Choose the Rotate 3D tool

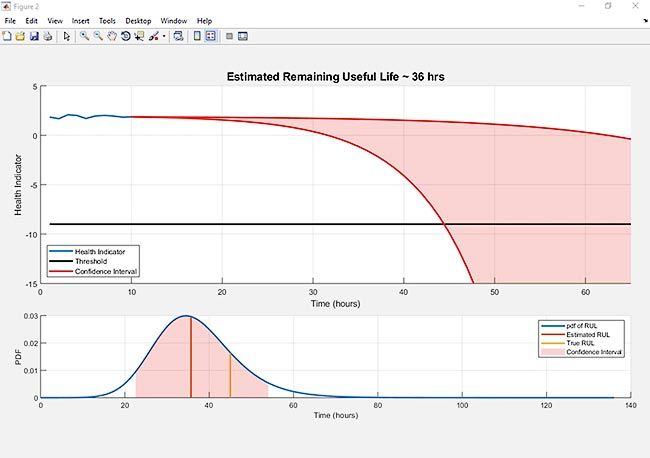click(126, 36)
